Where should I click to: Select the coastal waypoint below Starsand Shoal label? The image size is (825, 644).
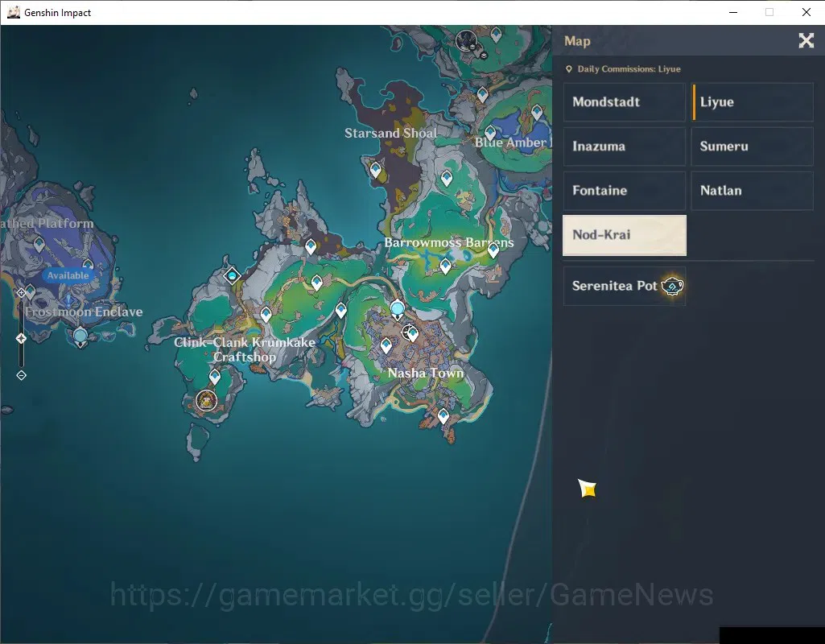(x=375, y=170)
